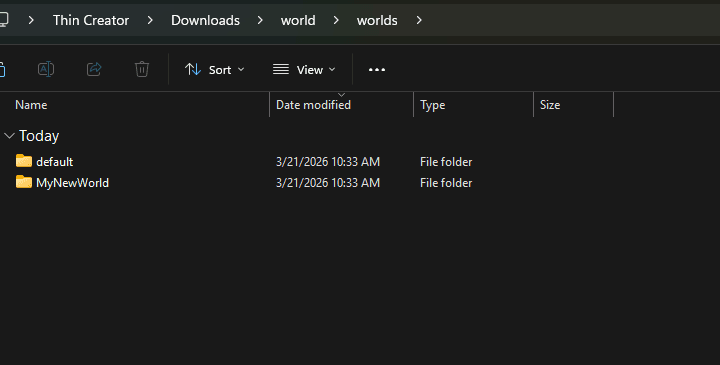This screenshot has width=720, height=365.
Task: Select the default folder name
Action: tap(55, 162)
